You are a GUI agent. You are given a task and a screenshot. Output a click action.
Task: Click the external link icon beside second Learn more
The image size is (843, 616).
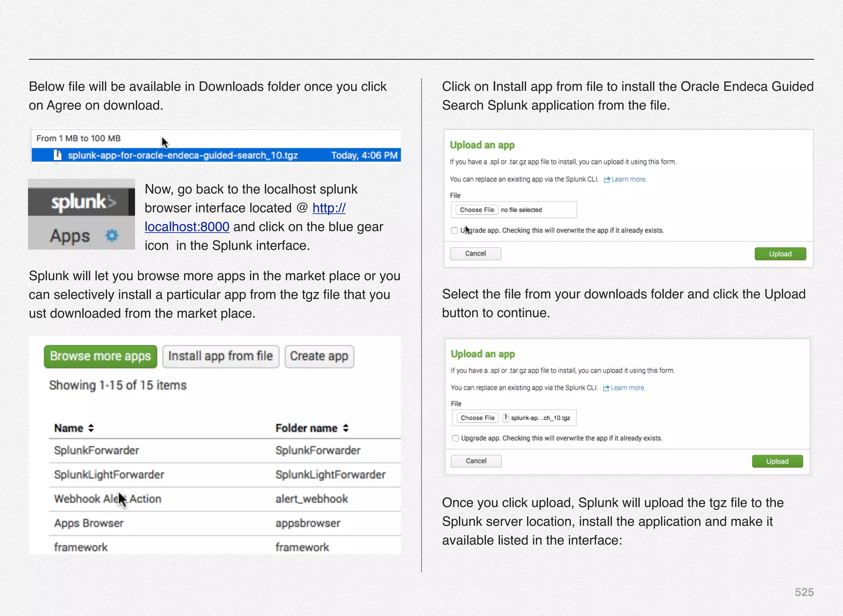click(x=606, y=388)
